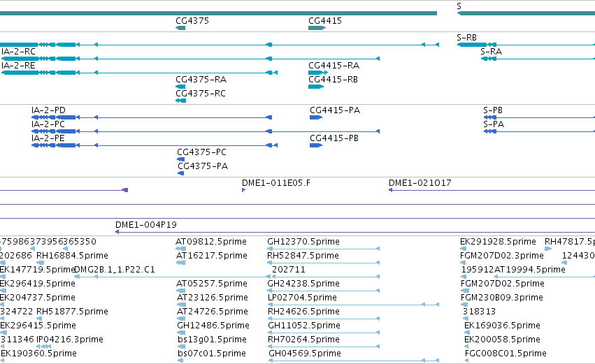
Task: Click the AT23126.5prime EST label
Action: [x=212, y=298]
